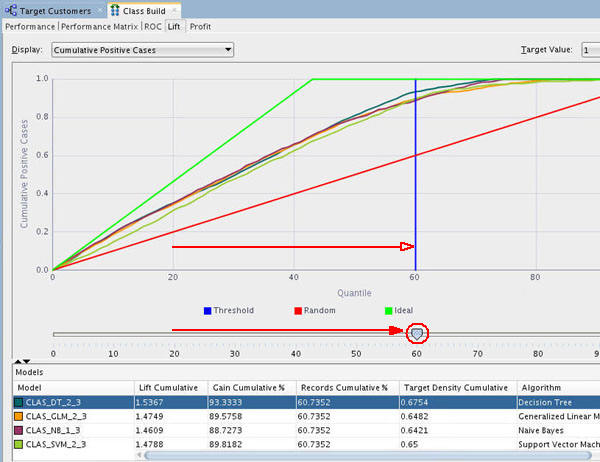Click the green CLAS_SVM_2_3 color swatch
600x462 pixels.
(x=18, y=444)
